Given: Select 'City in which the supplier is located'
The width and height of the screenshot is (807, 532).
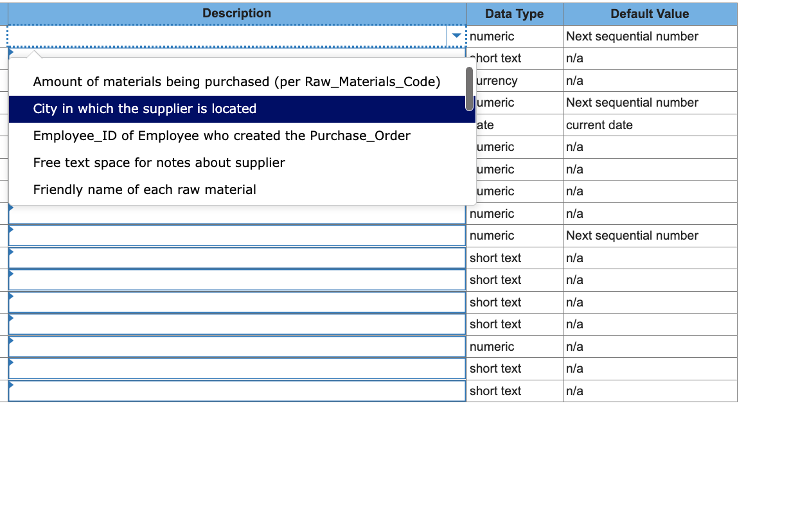Looking at the screenshot, I should [143, 109].
